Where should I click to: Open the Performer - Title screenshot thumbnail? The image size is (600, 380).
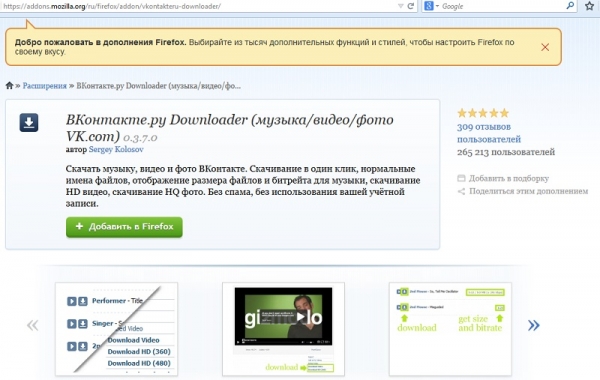click(116, 329)
